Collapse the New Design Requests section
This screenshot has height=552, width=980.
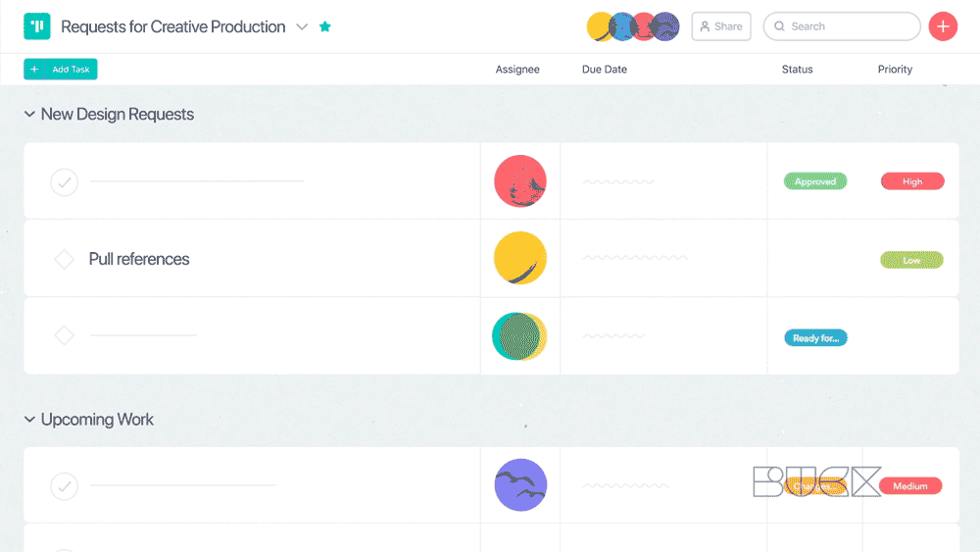point(29,114)
